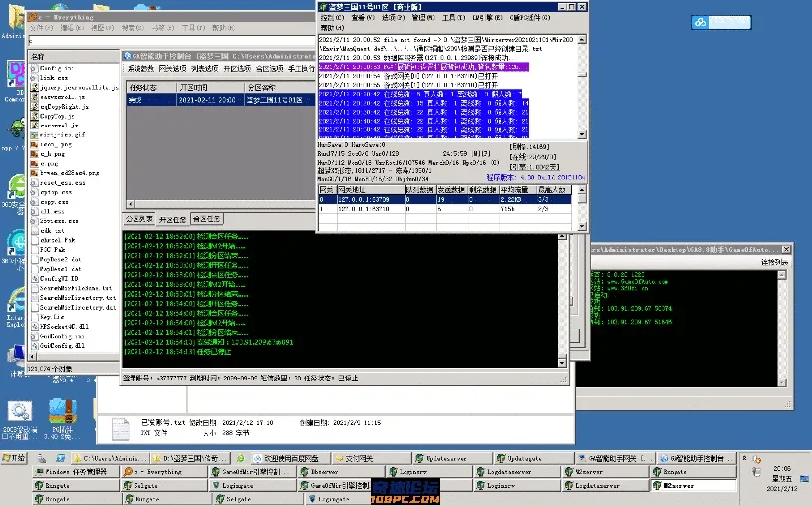Click the M2server log scrollbar down arrow
This screenshot has width=812, height=507.
[582, 134]
